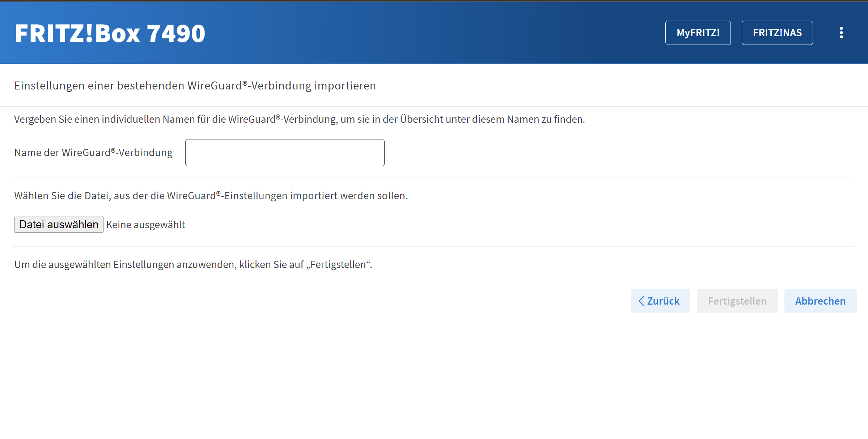
Task: Click the 7490 model number in the header
Action: click(x=176, y=33)
